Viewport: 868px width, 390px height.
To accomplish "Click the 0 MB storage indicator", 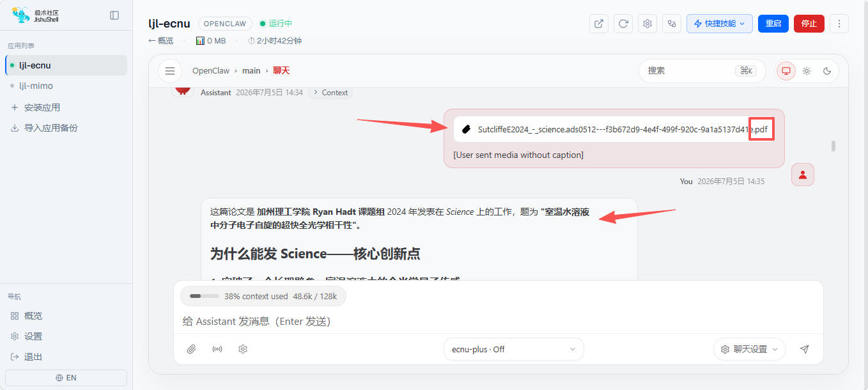I will tap(210, 41).
